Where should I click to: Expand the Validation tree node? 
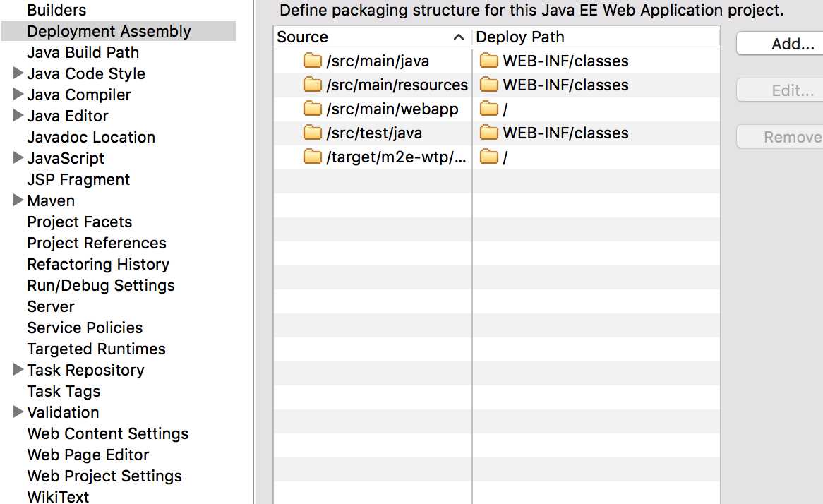point(18,412)
